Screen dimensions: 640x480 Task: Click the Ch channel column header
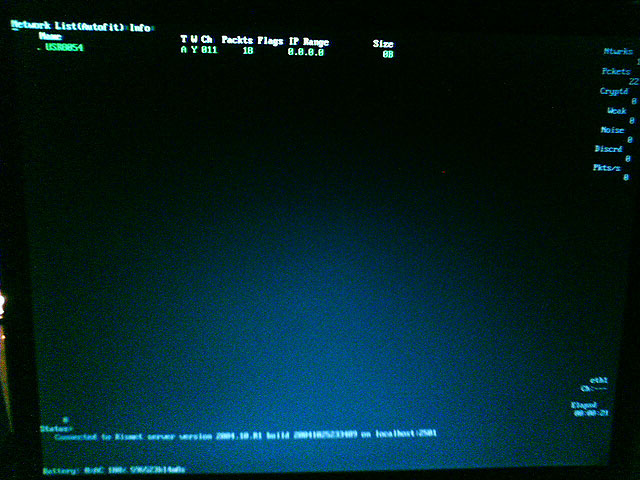coord(208,41)
